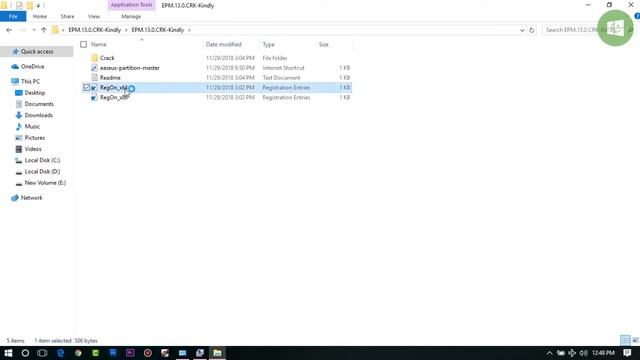Viewport: 640px width, 360px height.
Task: Open Local Disk (C:) in sidebar
Action: pos(42,160)
